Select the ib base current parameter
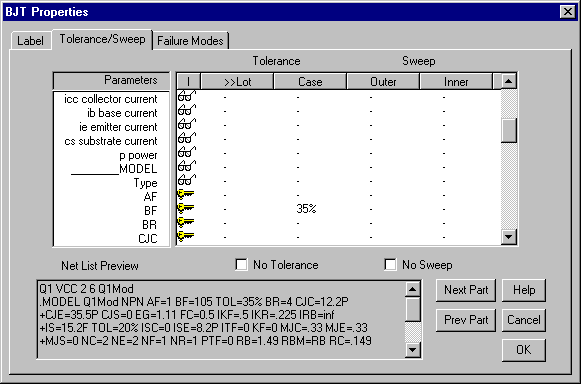Image resolution: width=581 pixels, height=384 pixels. pos(122,113)
